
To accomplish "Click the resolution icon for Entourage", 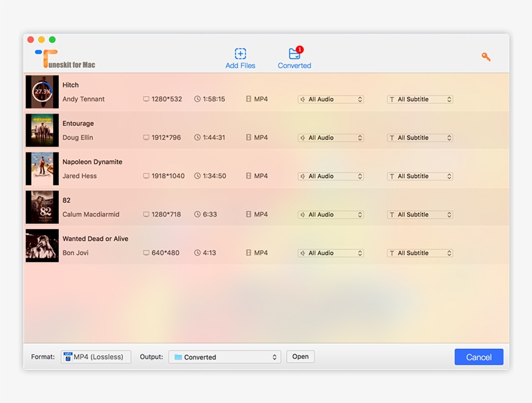I will click(x=146, y=138).
